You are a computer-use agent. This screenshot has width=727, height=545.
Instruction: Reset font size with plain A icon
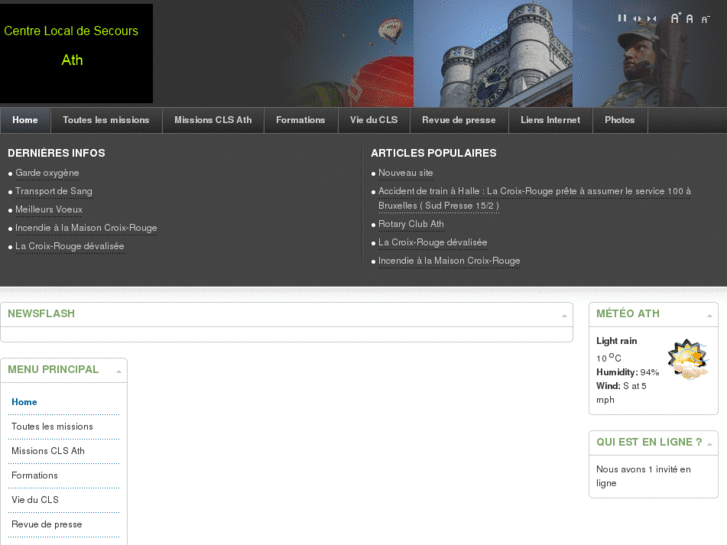coord(689,19)
